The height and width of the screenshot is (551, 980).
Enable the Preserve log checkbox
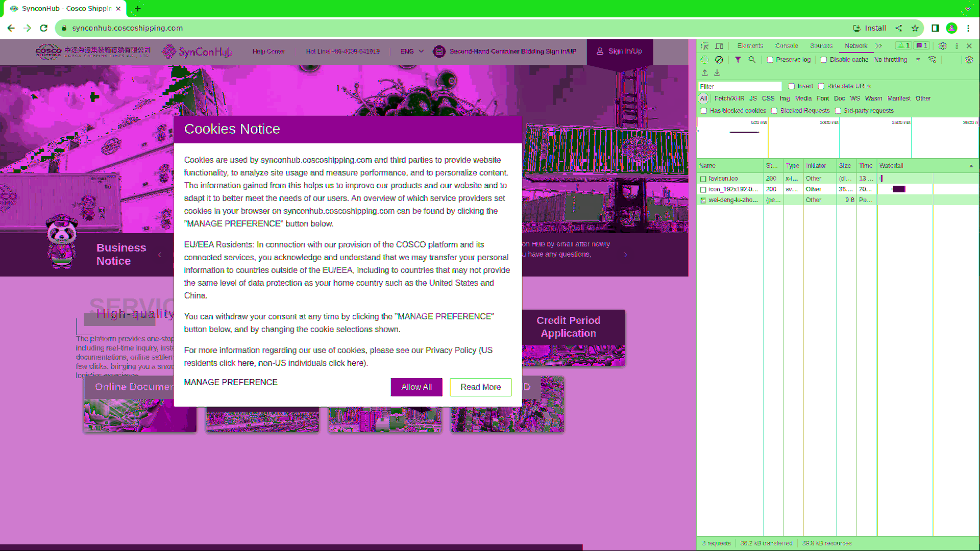[x=770, y=60]
